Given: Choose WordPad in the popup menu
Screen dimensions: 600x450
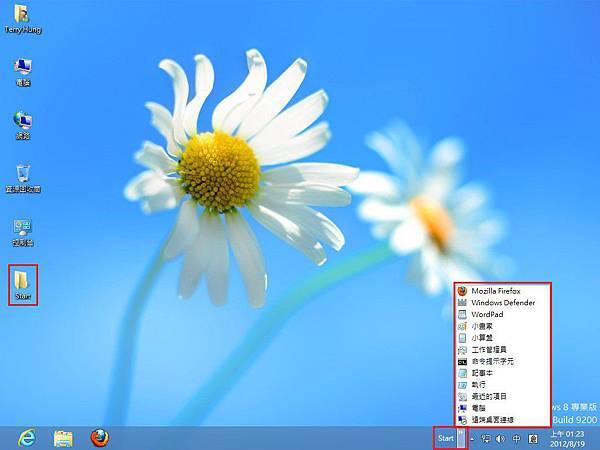Looking at the screenshot, I should click(503, 315).
